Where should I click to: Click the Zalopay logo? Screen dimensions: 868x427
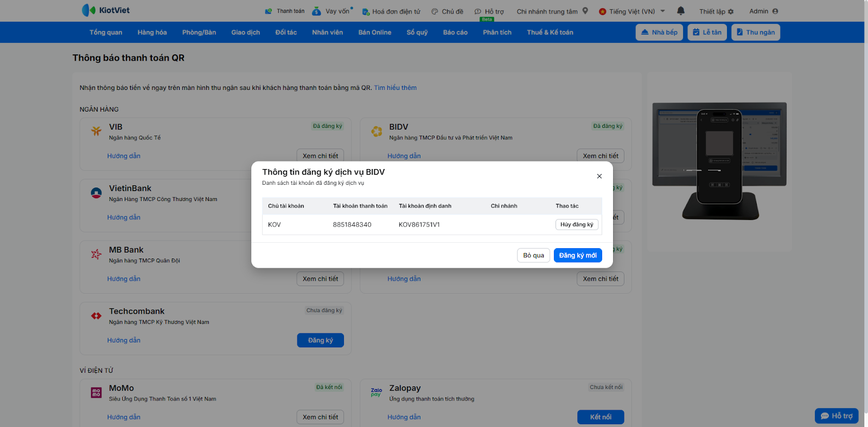tap(376, 392)
